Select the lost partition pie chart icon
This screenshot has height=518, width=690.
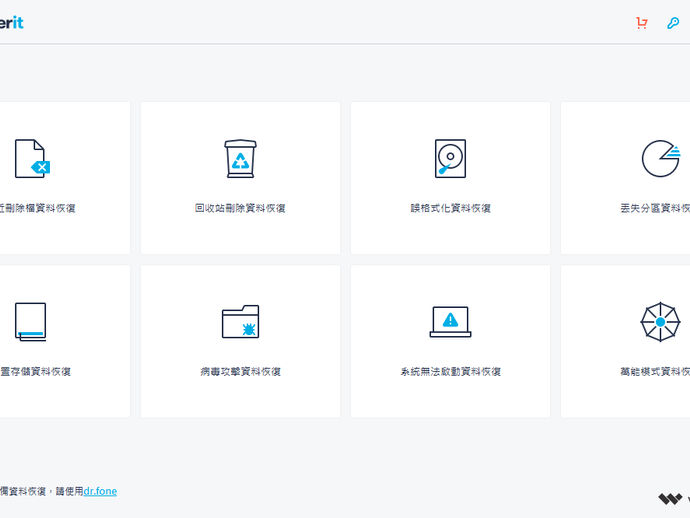pyautogui.click(x=661, y=158)
